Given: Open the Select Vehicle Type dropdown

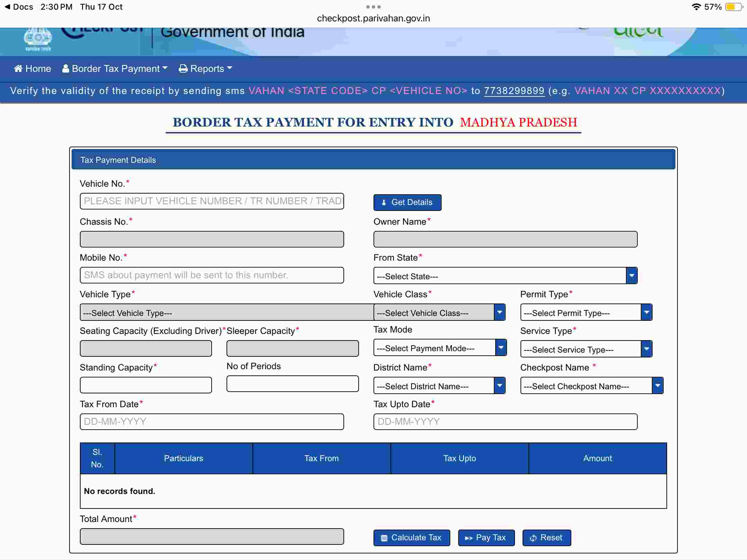Looking at the screenshot, I should pyautogui.click(x=227, y=312).
